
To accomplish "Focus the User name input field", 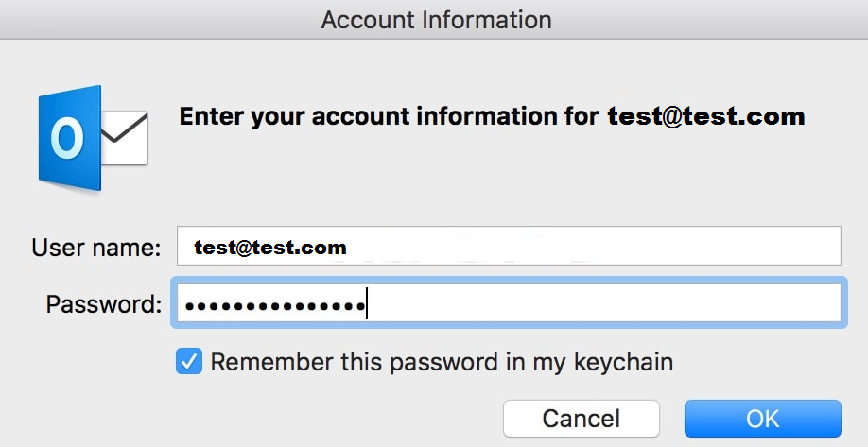I will (x=509, y=246).
